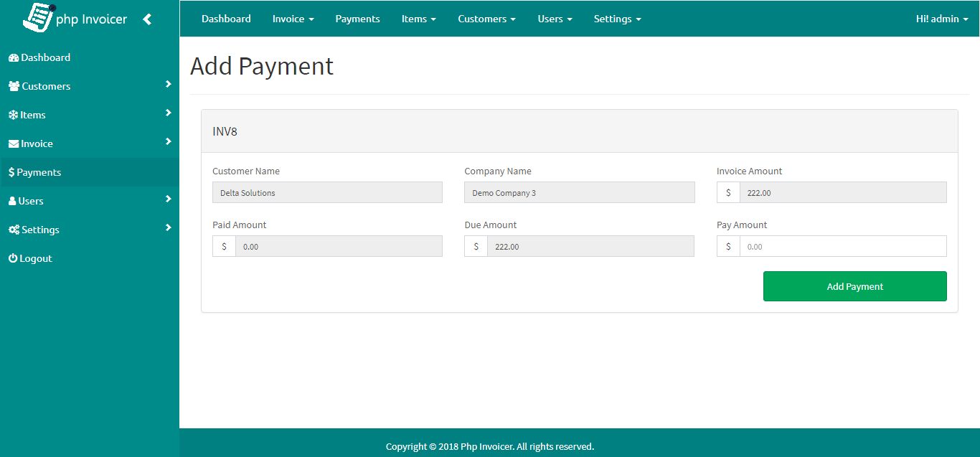Click the dollar addon of Pay Amount

coord(728,246)
